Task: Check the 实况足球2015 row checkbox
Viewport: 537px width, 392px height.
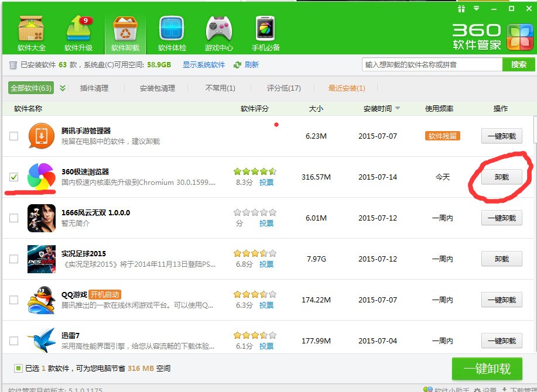Action: pyautogui.click(x=14, y=259)
